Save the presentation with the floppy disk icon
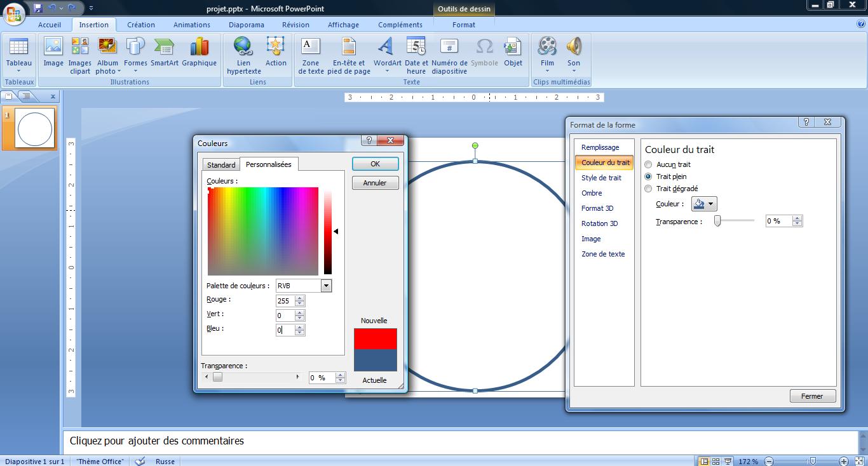The image size is (868, 466). 38,8
